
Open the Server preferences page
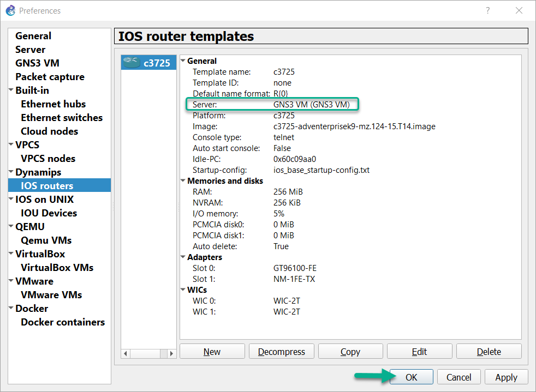(x=30, y=49)
